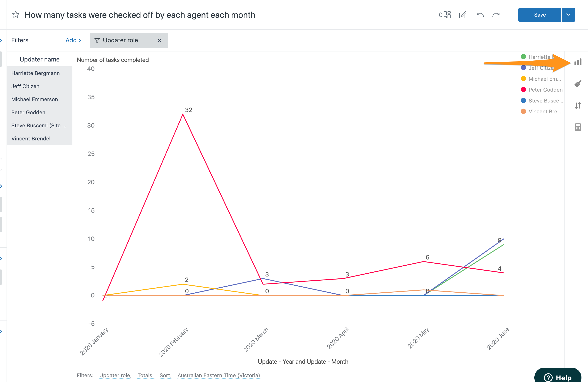Add a new filter
The width and height of the screenshot is (588, 382).
tap(73, 40)
